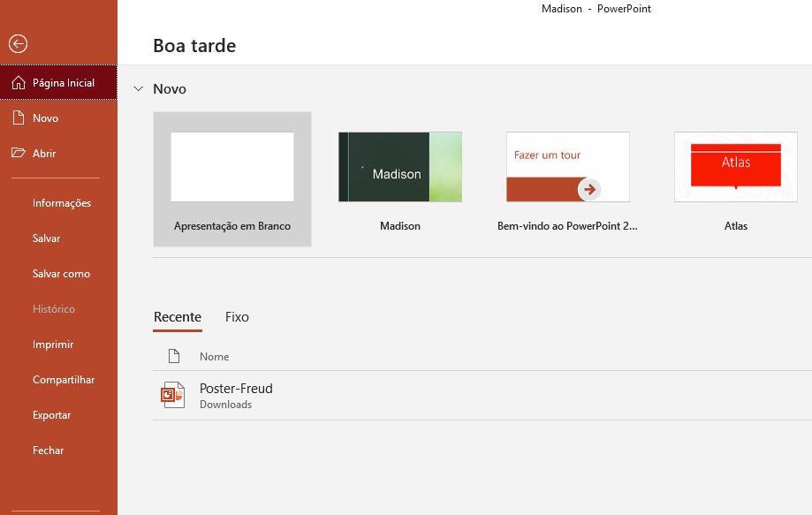Image resolution: width=812 pixels, height=515 pixels.
Task: Select the Recente tab
Action: (178, 317)
